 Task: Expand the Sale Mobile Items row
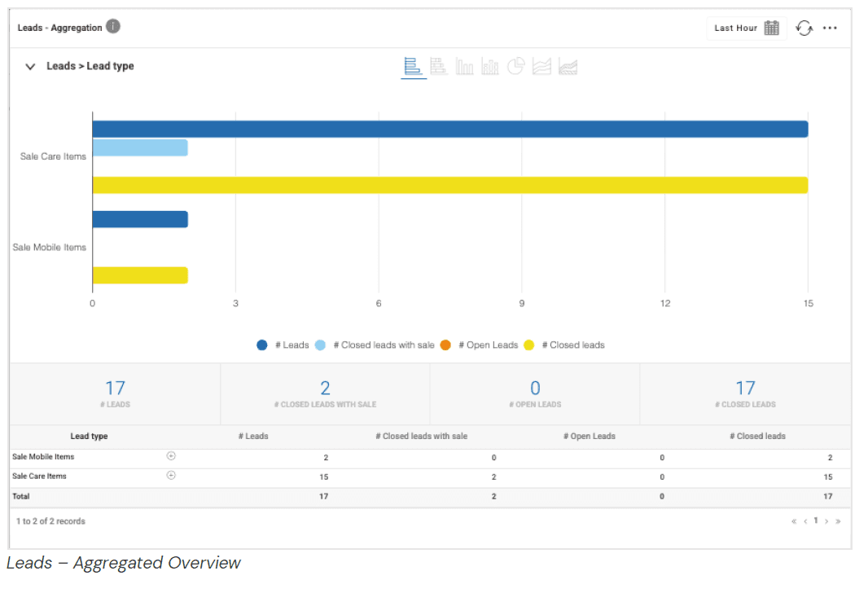point(171,456)
